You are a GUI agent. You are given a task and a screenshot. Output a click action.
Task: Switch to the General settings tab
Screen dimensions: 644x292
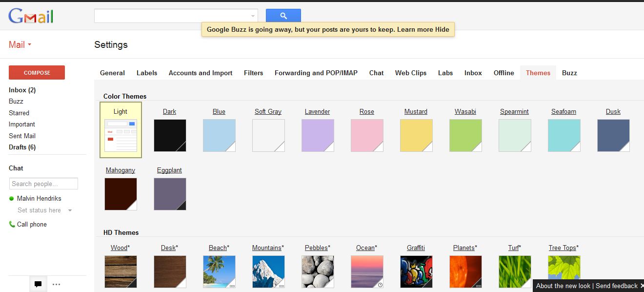112,73
